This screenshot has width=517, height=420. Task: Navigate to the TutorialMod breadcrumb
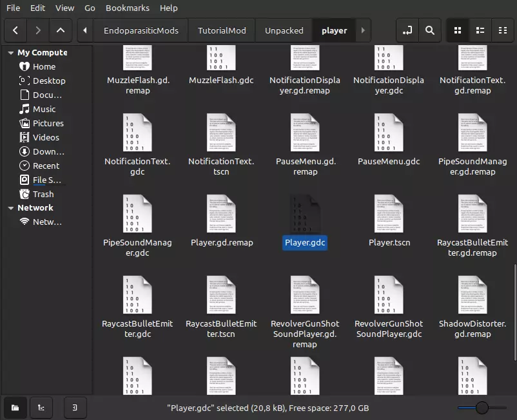[221, 30]
